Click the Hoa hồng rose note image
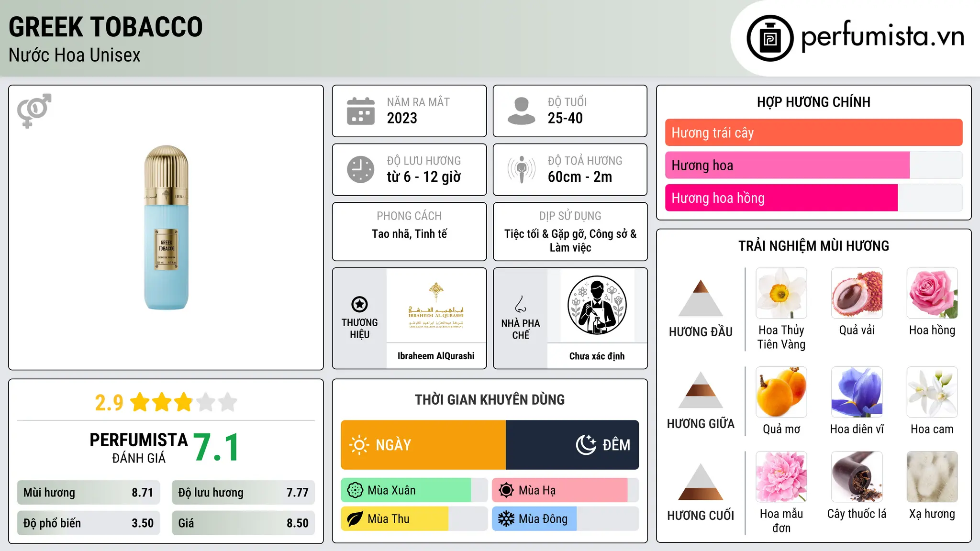Viewport: 980px width, 551px height. [x=932, y=293]
